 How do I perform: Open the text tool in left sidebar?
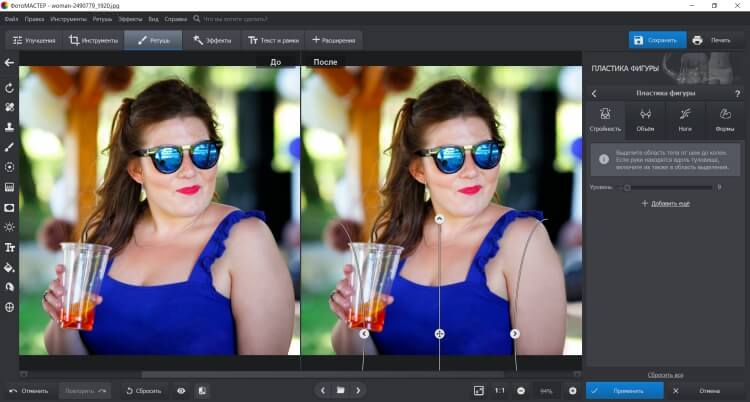(9, 247)
